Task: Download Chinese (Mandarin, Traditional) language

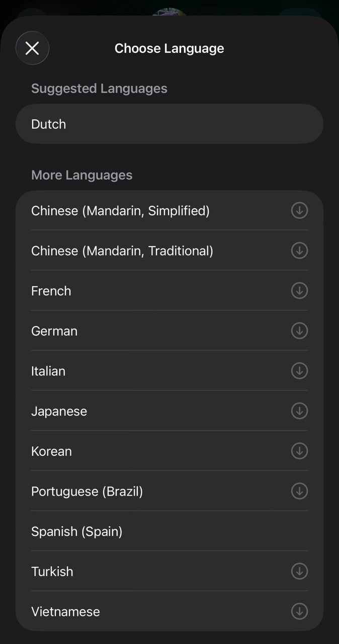Action: click(299, 251)
